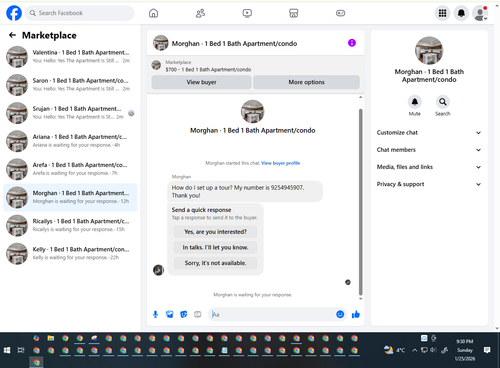Open Facebook home via logo
This screenshot has height=368, width=500.
point(14,13)
